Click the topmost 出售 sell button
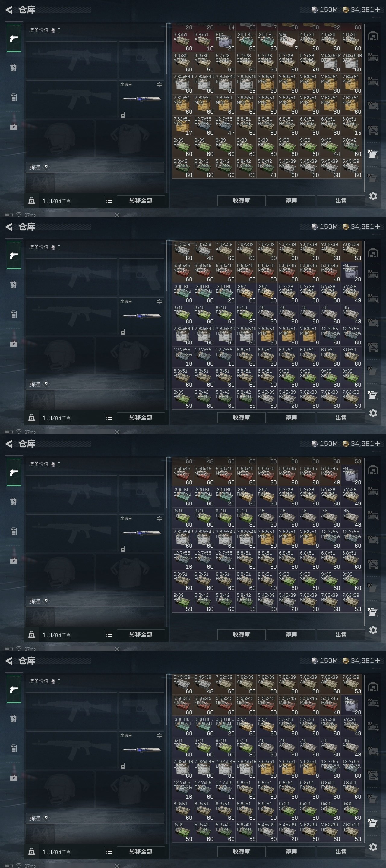 (x=341, y=200)
